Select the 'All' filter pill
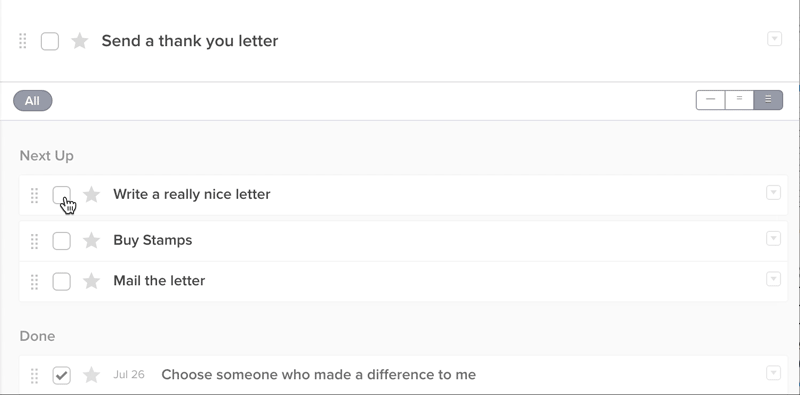 tap(33, 101)
